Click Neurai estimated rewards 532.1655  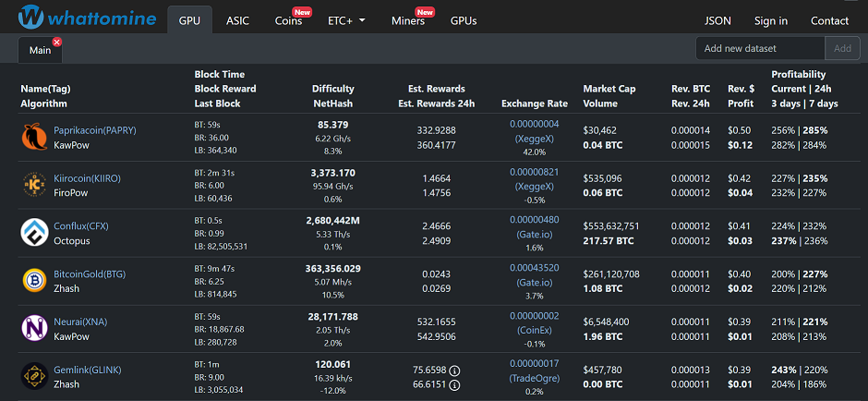[436, 322]
